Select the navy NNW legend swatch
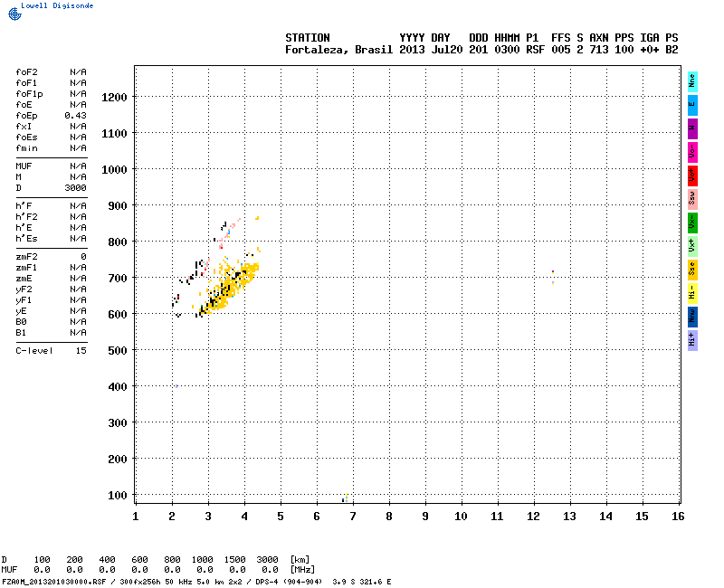The image size is (724, 588). 692,317
